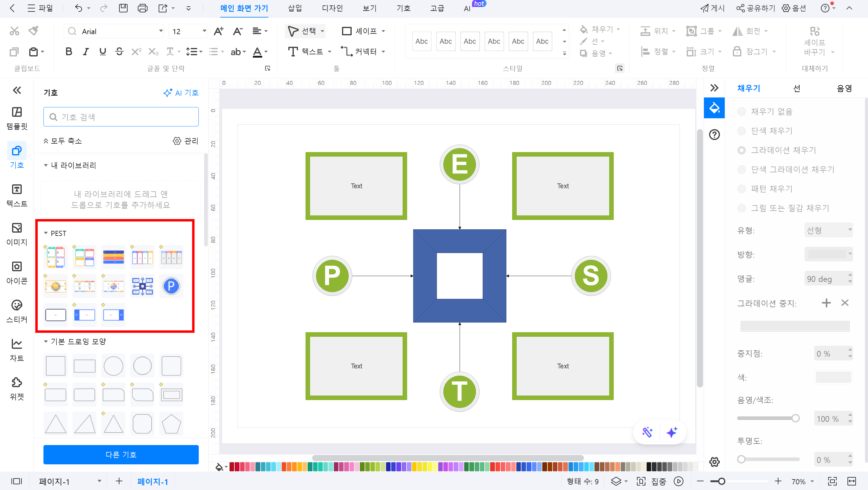Click the Share button
868x490 pixels.
[756, 8]
